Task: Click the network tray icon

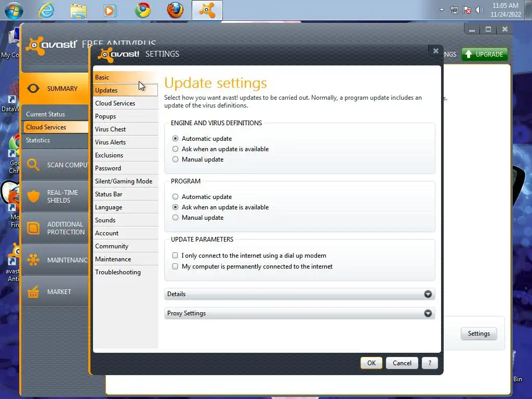Action: point(454,10)
